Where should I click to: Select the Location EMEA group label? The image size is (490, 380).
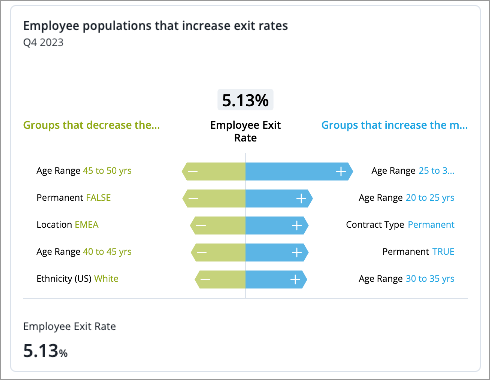pyautogui.click(x=67, y=225)
